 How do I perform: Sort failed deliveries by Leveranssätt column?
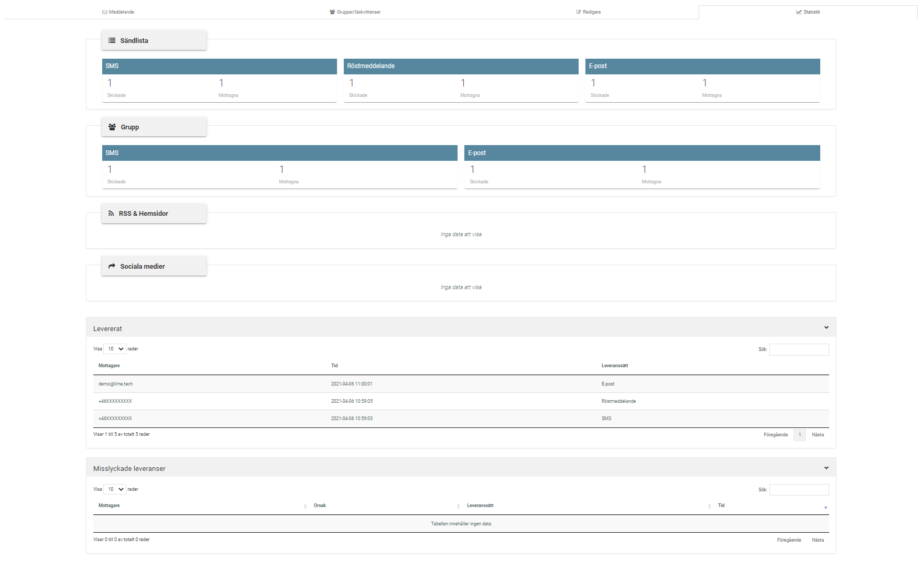click(480, 505)
